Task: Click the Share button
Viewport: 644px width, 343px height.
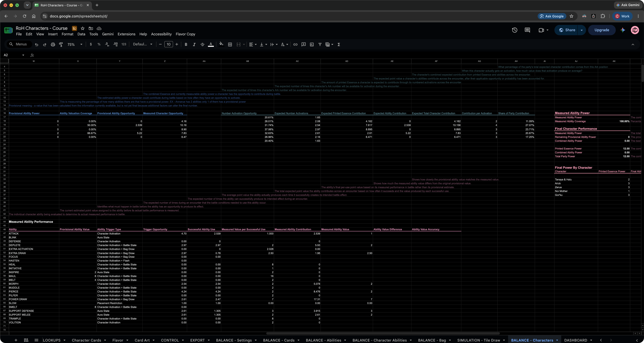Action: tap(567, 30)
